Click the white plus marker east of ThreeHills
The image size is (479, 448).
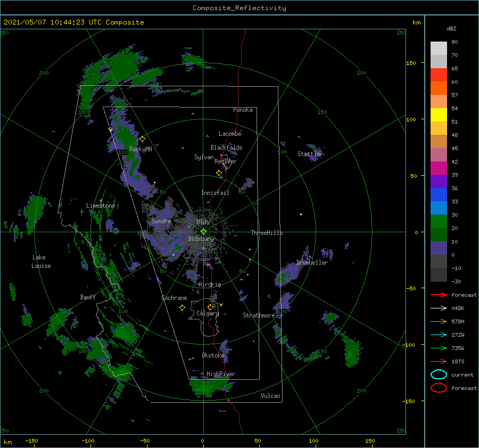[301, 214]
